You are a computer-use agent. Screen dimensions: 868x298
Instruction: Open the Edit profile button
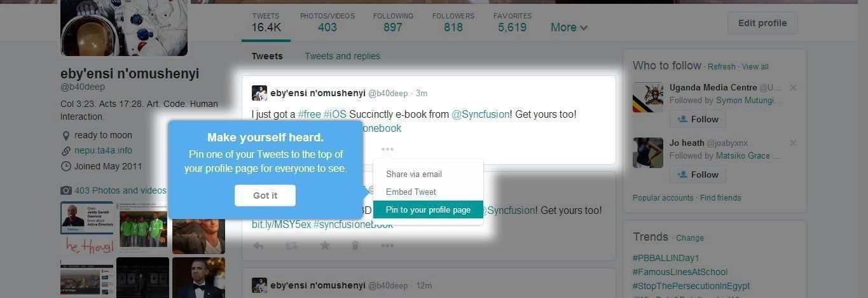click(762, 23)
